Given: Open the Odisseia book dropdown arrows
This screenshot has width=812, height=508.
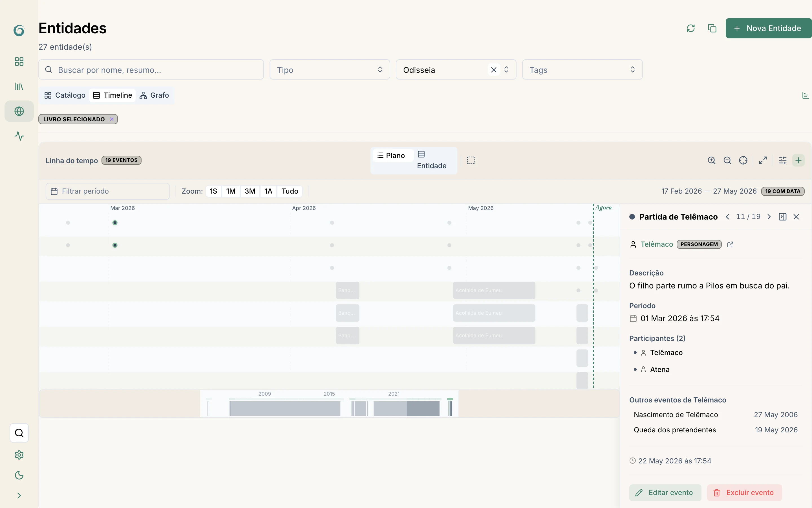Looking at the screenshot, I should point(506,69).
